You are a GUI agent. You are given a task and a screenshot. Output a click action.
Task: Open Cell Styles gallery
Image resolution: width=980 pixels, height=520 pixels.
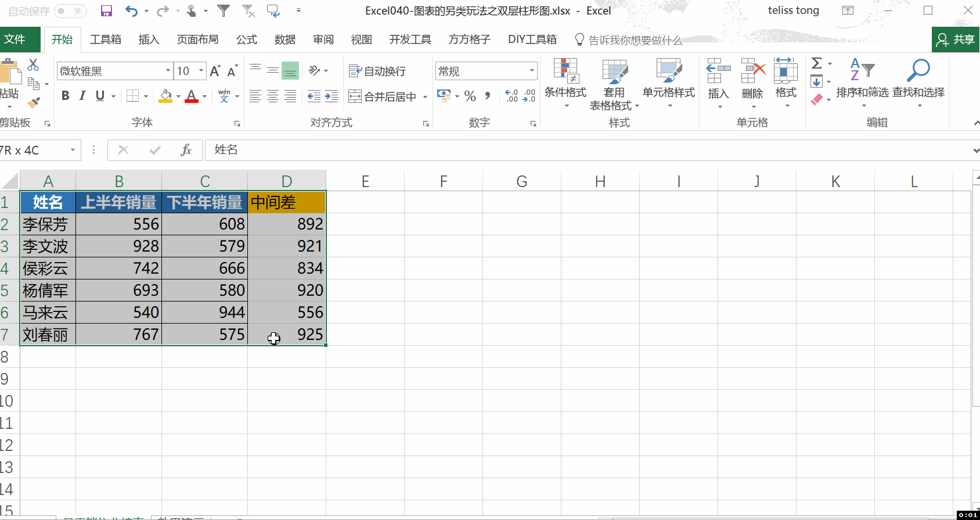click(669, 83)
